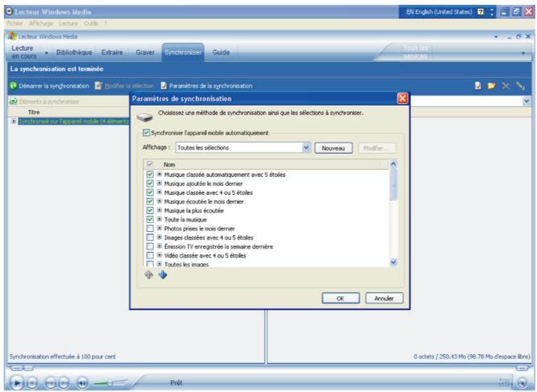This screenshot has height=392, width=537.
Task: Expand Émission TV enregistrée la semaine dernière
Action: click(x=159, y=246)
